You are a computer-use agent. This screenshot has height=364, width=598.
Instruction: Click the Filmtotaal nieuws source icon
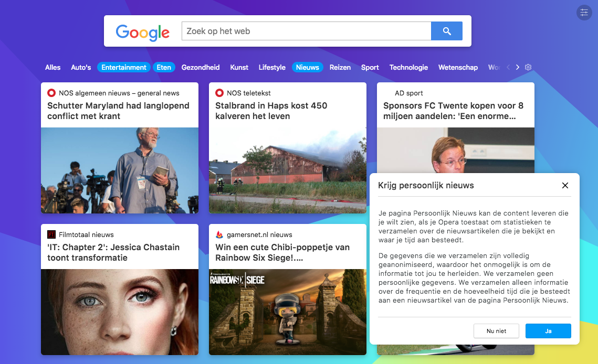tap(51, 235)
